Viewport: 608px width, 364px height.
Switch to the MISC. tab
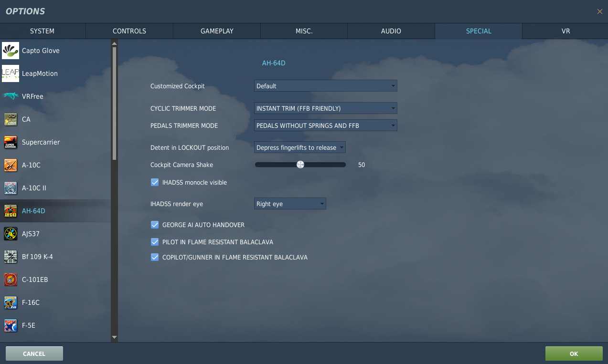pos(304,31)
